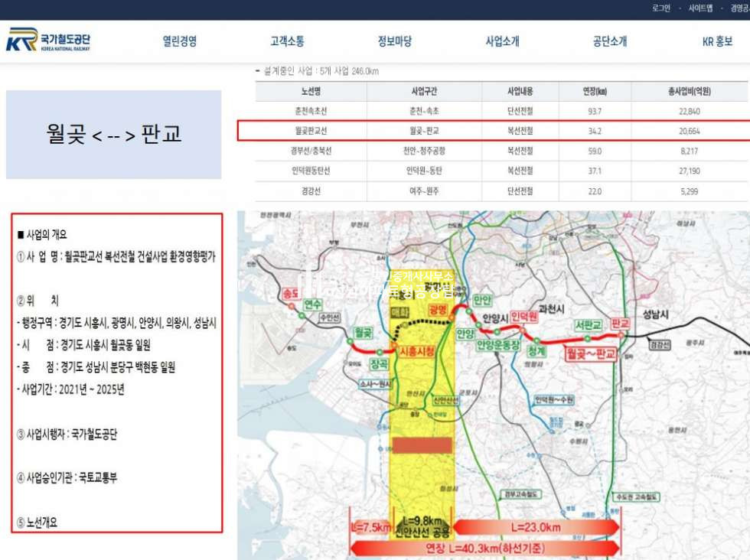Screen dimensions: 750x560
Task: Click the 총사업비(억원) column header
Action: pyautogui.click(x=690, y=91)
